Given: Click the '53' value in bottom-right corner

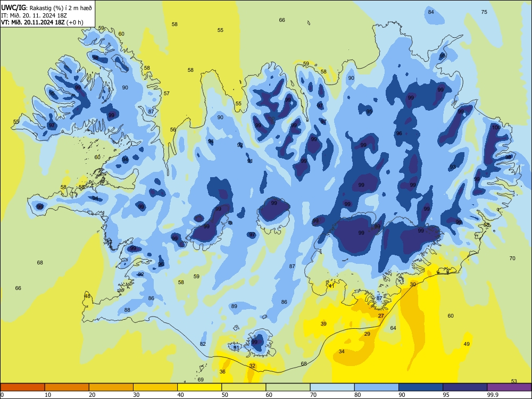Looking at the screenshot, I should [514, 381].
